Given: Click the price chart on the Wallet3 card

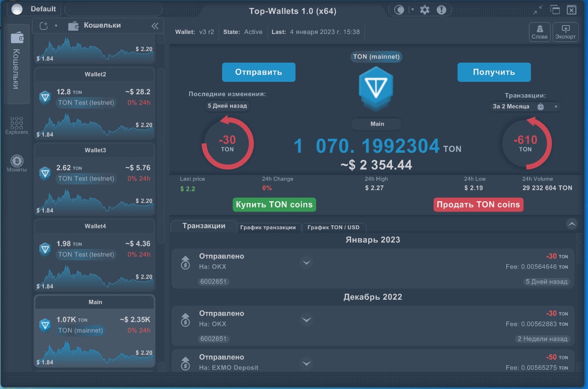Looking at the screenshot, I should click(95, 201).
